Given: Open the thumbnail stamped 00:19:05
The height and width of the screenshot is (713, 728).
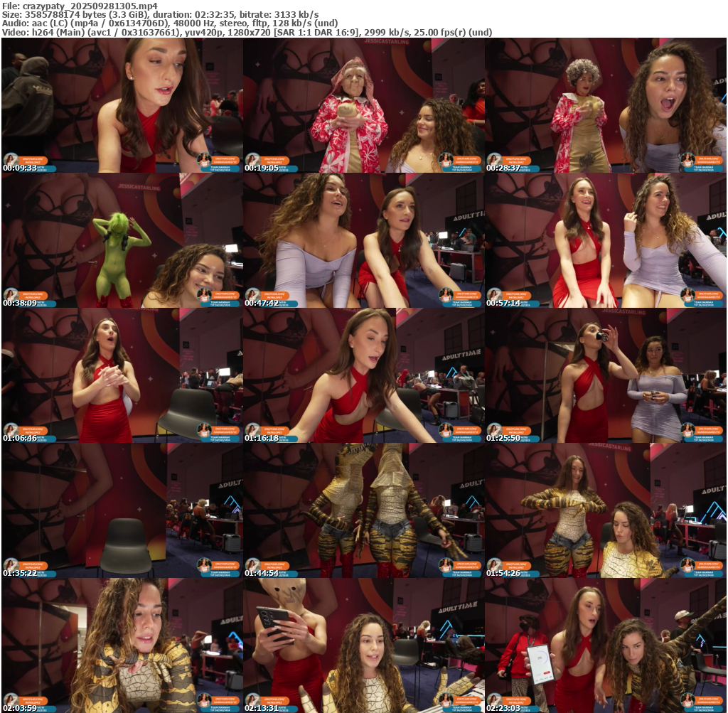Looking at the screenshot, I should click(364, 105).
